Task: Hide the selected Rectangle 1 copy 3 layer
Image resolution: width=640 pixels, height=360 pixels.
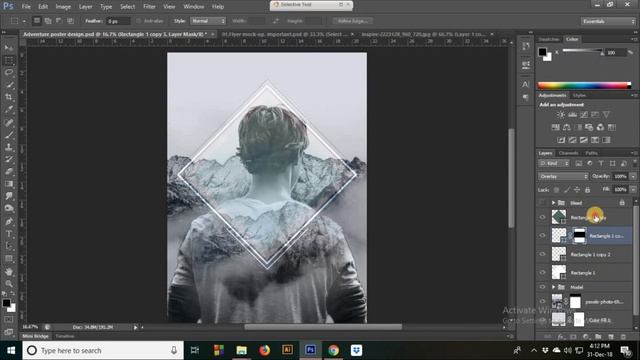Action: pyautogui.click(x=542, y=236)
